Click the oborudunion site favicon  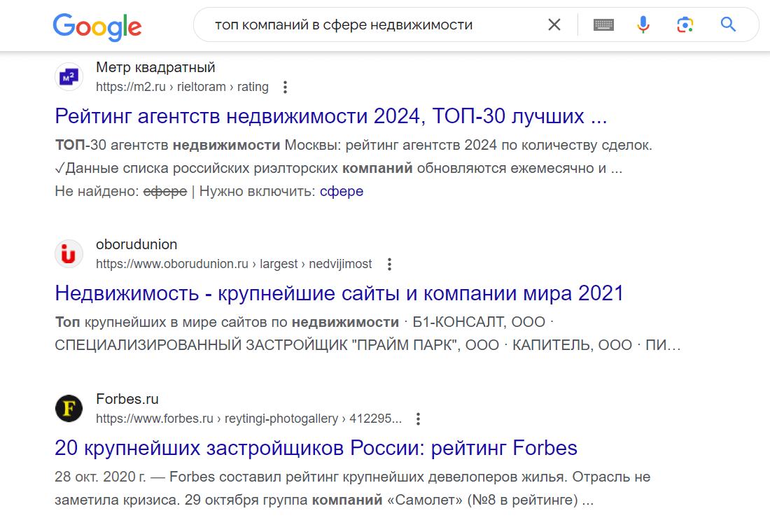pos(69,253)
